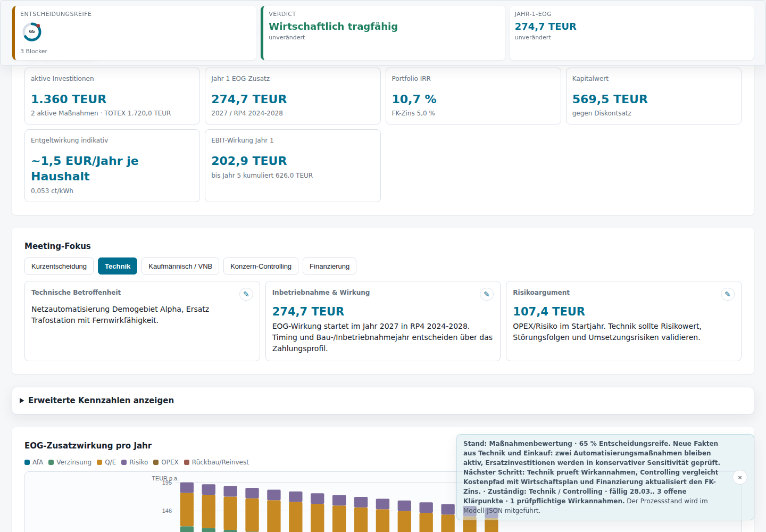Open the Konzern-Controlling tab
The height and width of the screenshot is (532, 766).
[261, 266]
